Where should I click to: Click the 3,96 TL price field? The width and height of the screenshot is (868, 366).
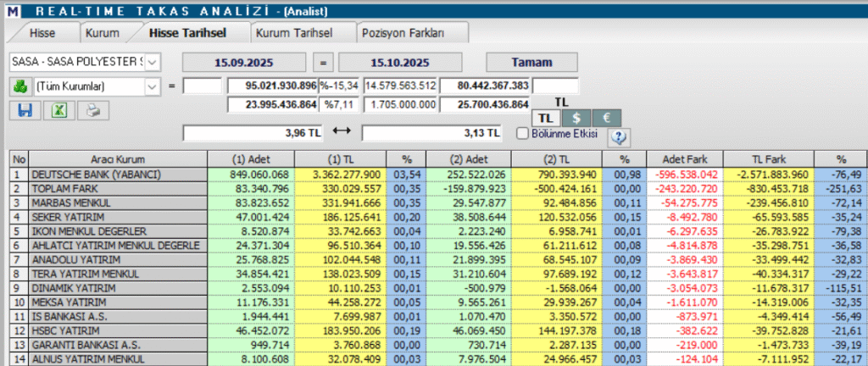coord(253,133)
